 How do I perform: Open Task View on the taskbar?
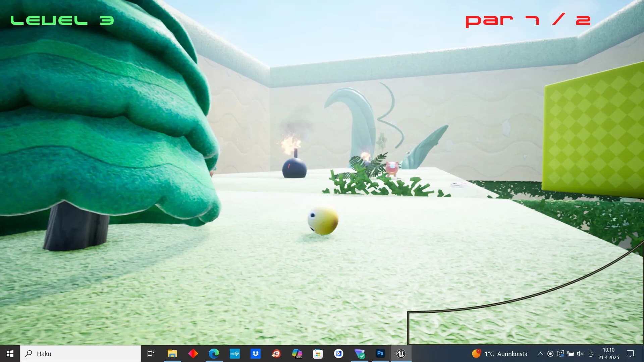coord(151,354)
